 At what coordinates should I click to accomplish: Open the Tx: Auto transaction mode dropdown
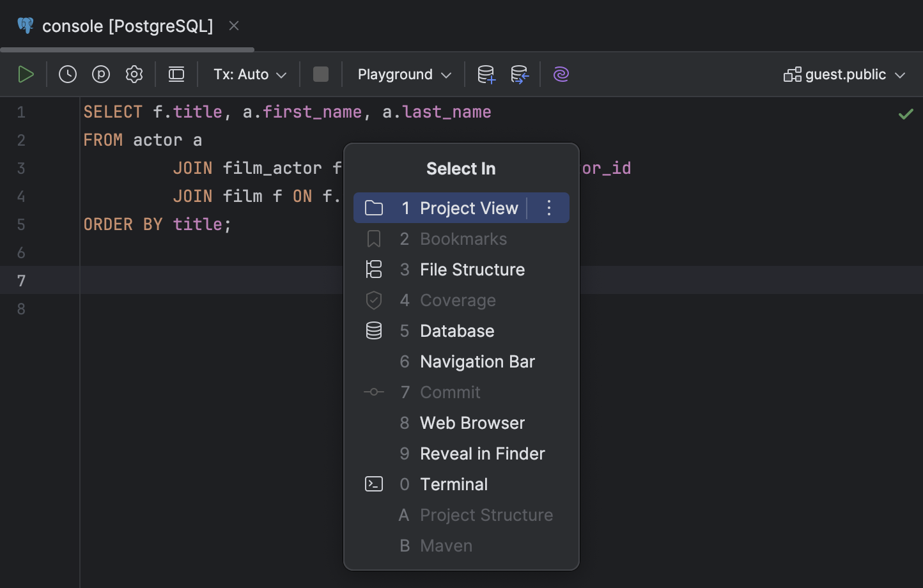click(249, 74)
